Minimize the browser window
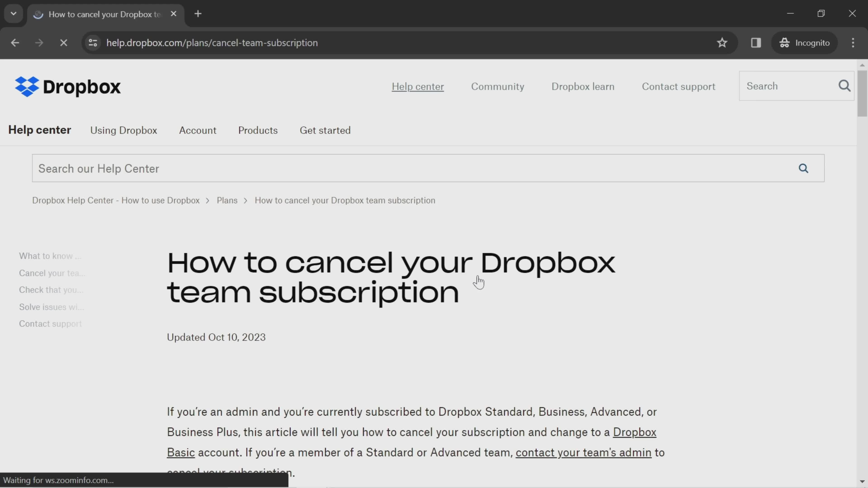This screenshot has width=868, height=488. click(x=790, y=14)
